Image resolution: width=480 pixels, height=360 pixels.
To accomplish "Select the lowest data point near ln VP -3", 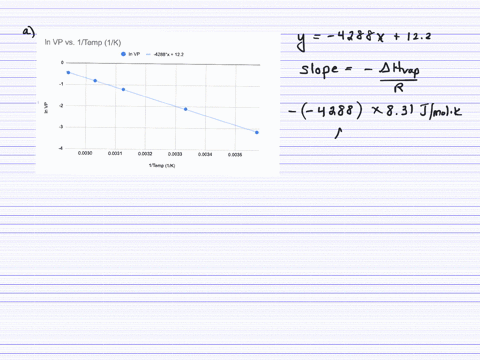I will [257, 132].
